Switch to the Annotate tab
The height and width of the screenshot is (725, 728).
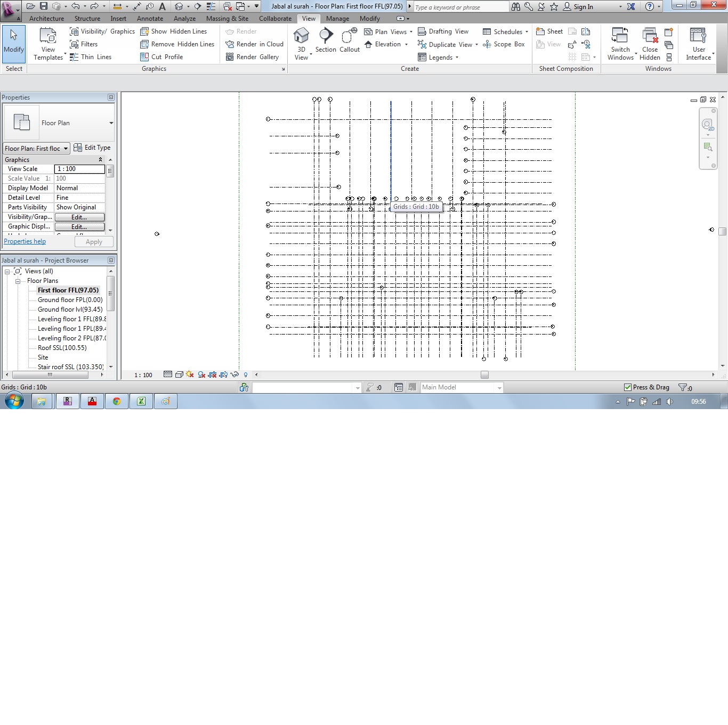(x=150, y=19)
